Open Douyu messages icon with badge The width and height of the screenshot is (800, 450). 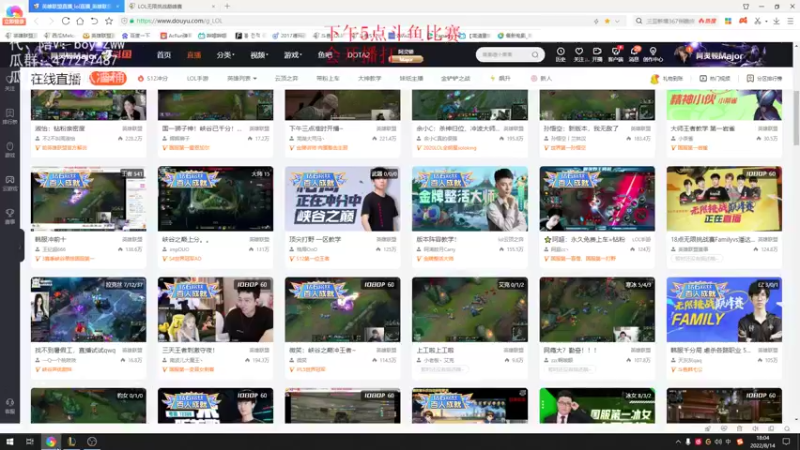point(634,54)
